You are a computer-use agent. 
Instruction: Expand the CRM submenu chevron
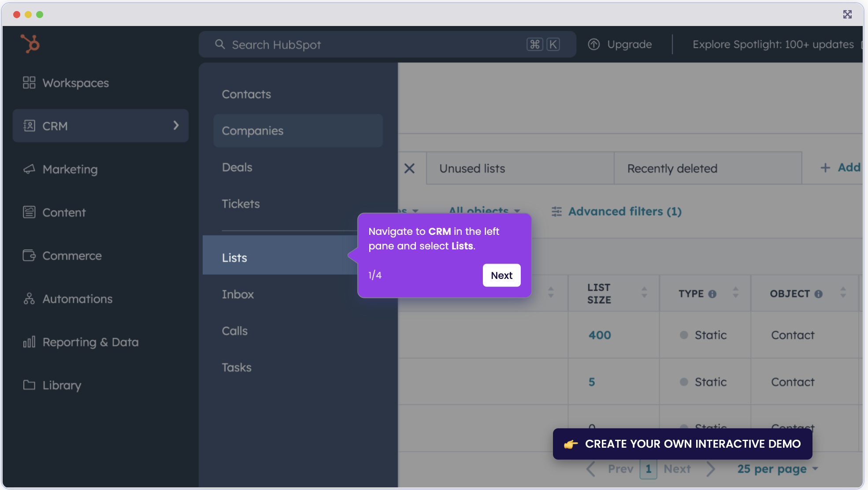(x=176, y=126)
